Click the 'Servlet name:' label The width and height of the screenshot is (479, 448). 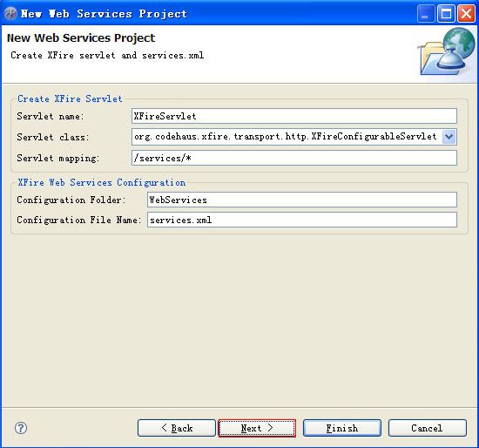click(51, 116)
